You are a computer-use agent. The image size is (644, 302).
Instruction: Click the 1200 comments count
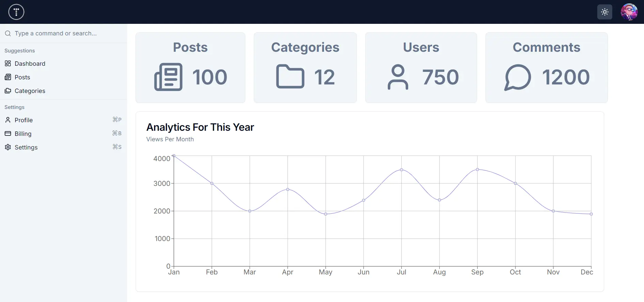(566, 77)
